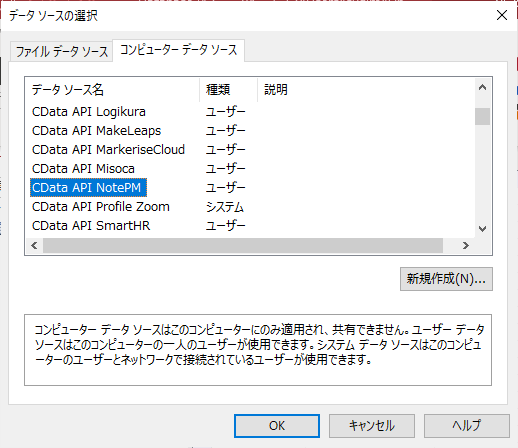Viewport: 518px width, 448px height.
Task: Click the データ ソース名 column header
Action: coord(112,90)
